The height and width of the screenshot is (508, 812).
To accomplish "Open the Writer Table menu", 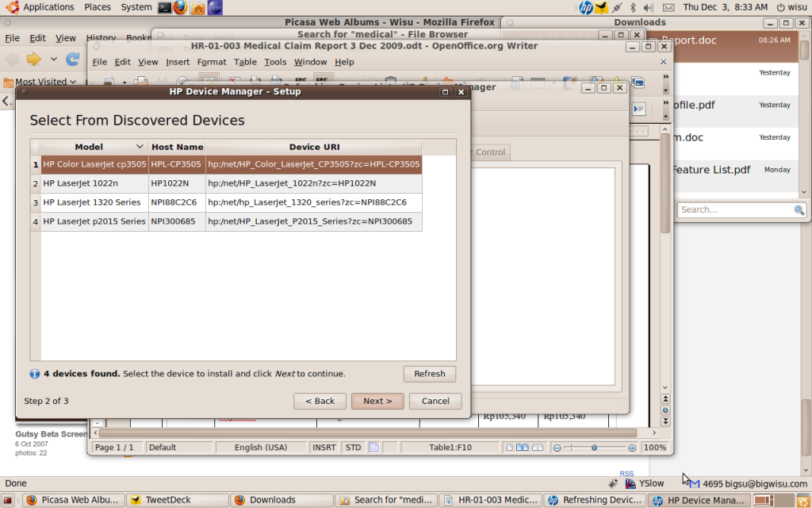I will (245, 62).
